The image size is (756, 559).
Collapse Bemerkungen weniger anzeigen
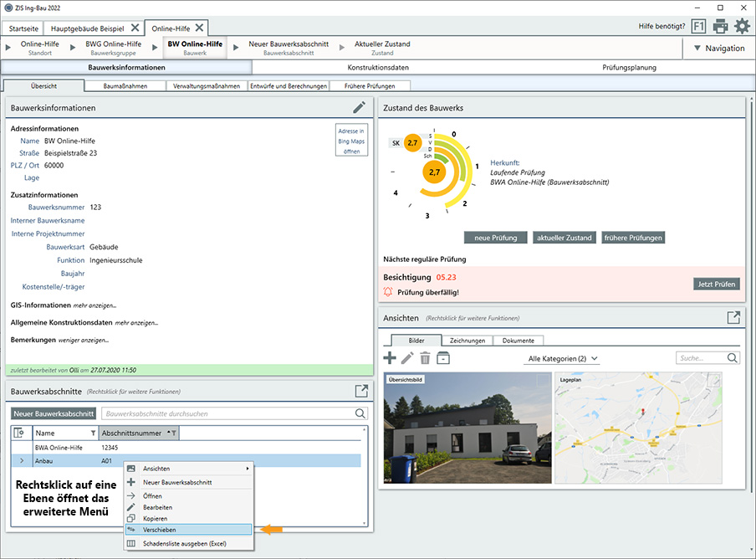tap(84, 340)
